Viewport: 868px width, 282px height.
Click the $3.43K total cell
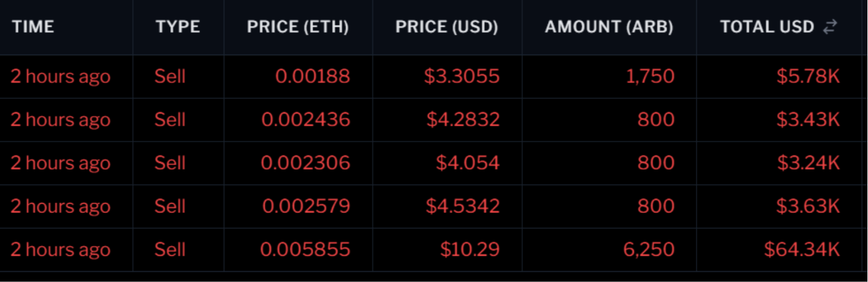[x=808, y=120]
